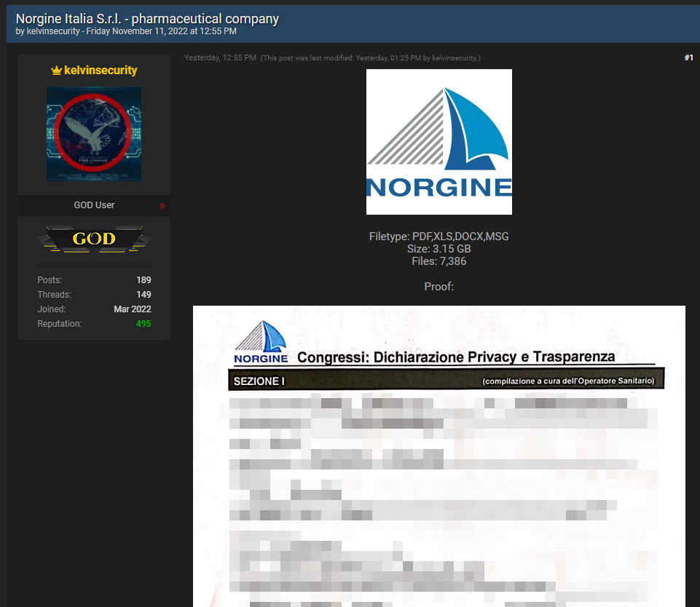Click the red offline status dot

[x=162, y=206]
